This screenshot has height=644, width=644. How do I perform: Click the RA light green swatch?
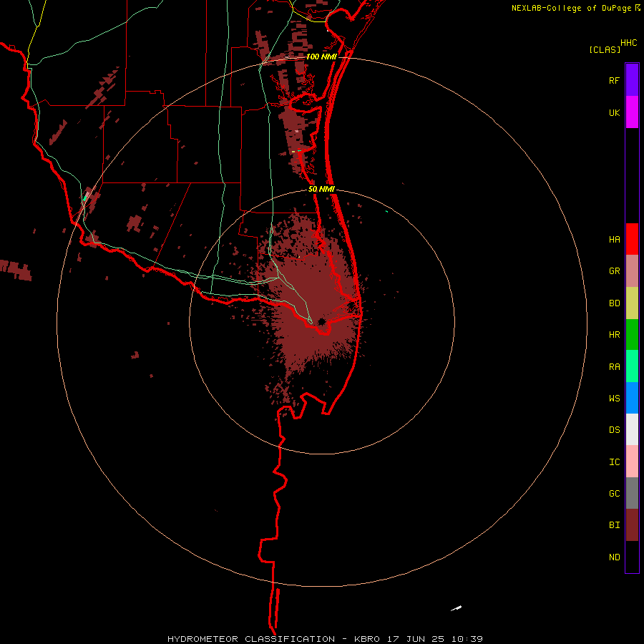(632, 366)
